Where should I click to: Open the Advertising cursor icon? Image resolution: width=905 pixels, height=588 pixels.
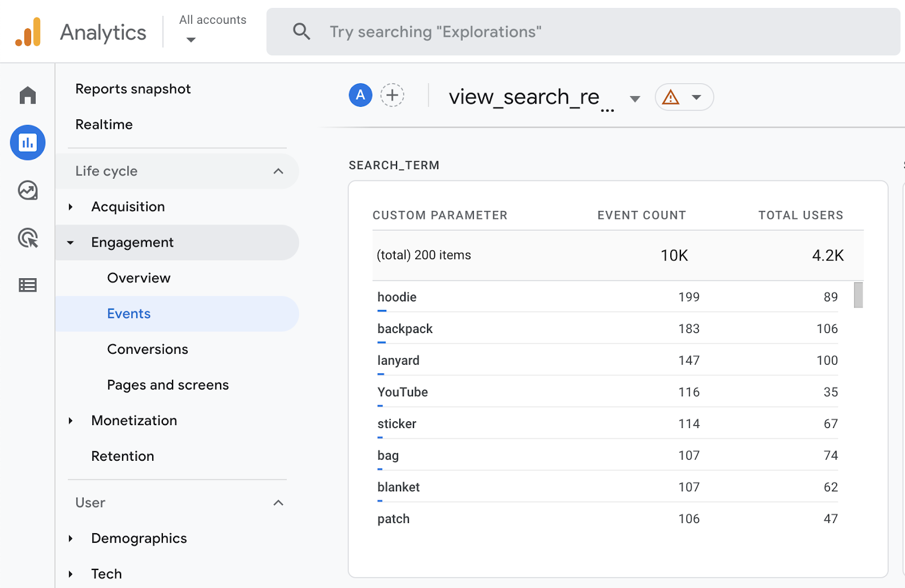pos(27,238)
